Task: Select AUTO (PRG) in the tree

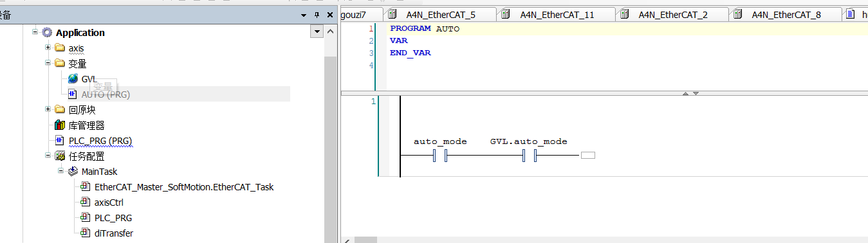Action: coord(106,94)
